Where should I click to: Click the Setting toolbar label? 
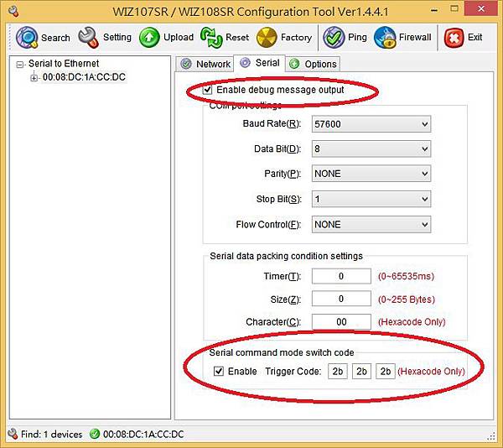(x=117, y=37)
